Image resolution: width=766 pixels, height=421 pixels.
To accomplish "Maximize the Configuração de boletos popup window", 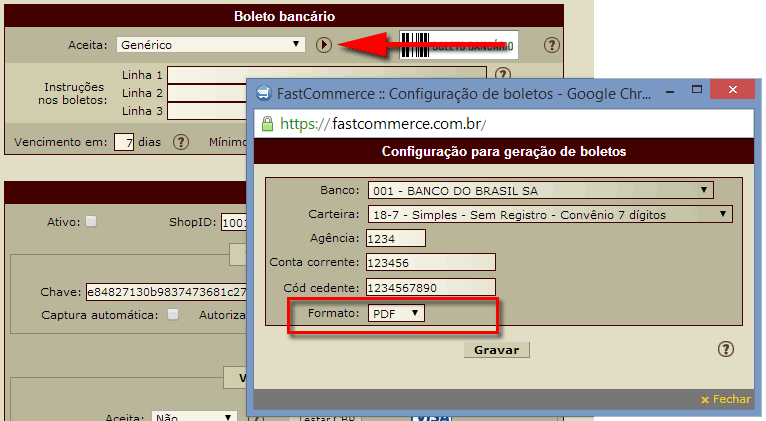I will (697, 89).
